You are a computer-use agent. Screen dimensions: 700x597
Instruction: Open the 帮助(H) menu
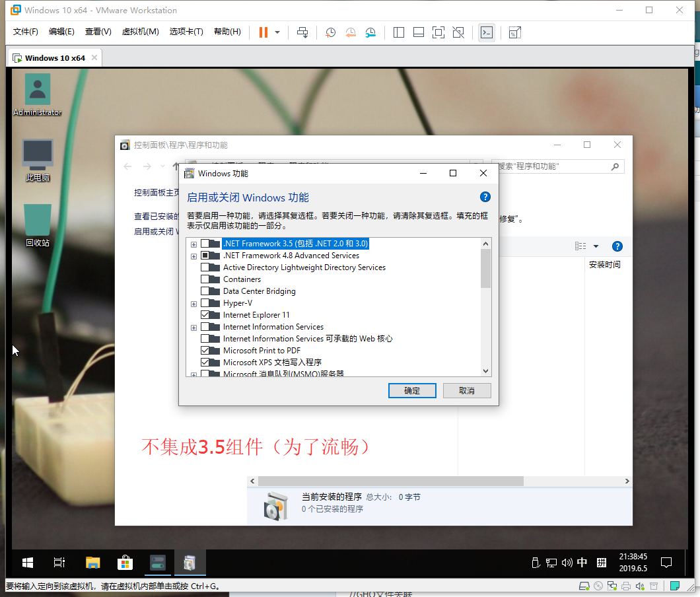(x=227, y=32)
